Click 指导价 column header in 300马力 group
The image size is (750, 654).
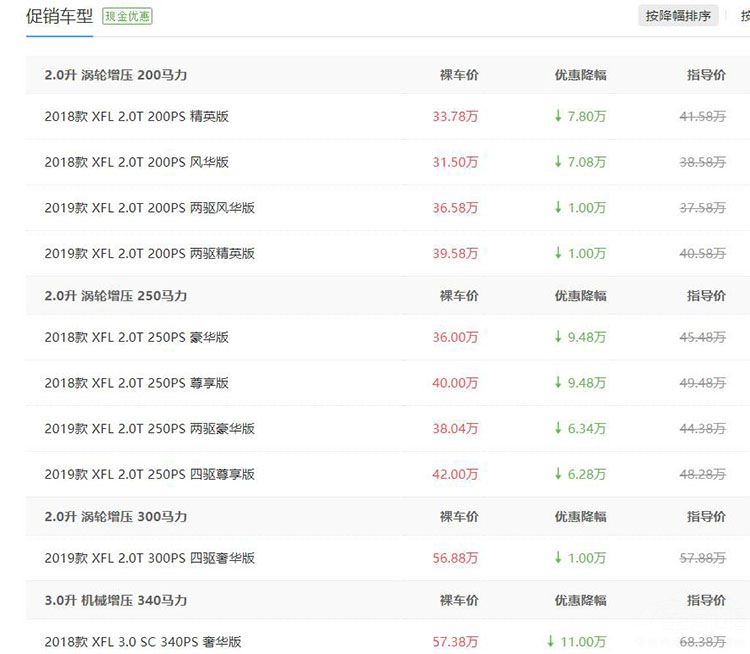(706, 517)
